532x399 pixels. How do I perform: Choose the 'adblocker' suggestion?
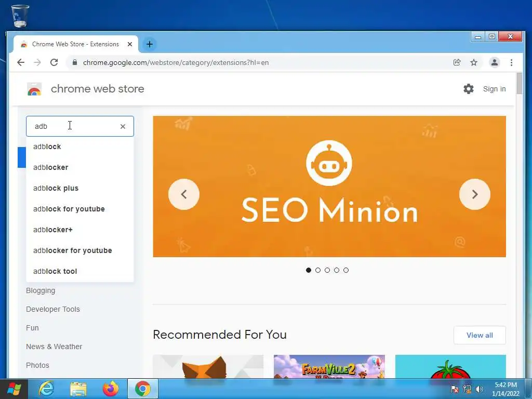tap(79, 167)
